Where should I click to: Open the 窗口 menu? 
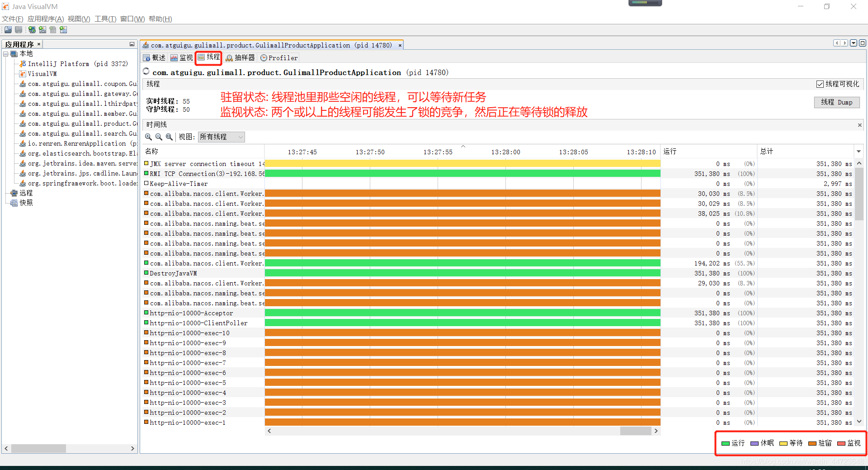[132, 19]
